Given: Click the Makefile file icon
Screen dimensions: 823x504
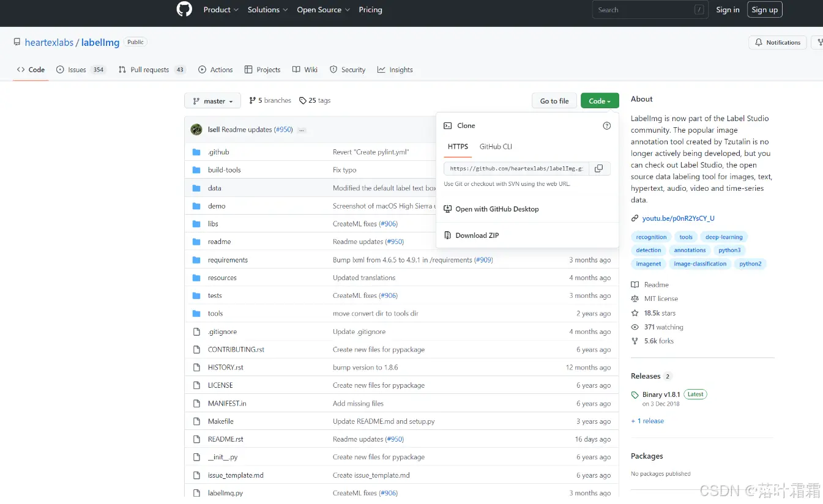Looking at the screenshot, I should tap(196, 421).
